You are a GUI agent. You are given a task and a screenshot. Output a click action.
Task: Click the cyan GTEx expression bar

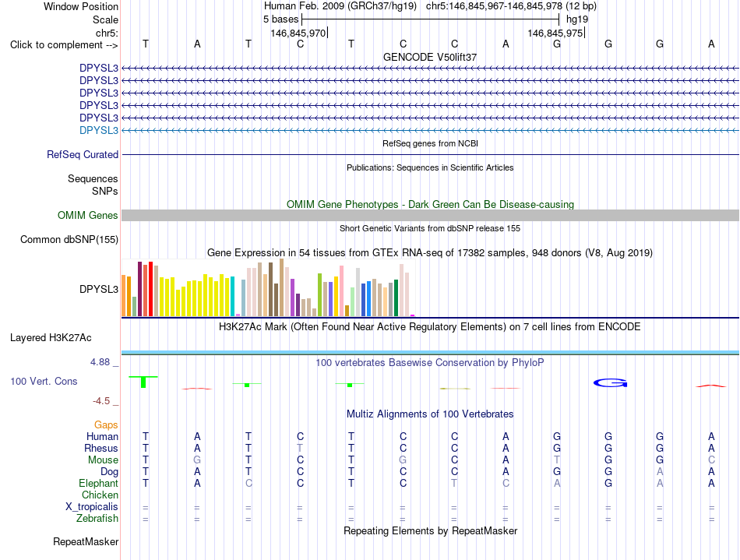click(232, 296)
